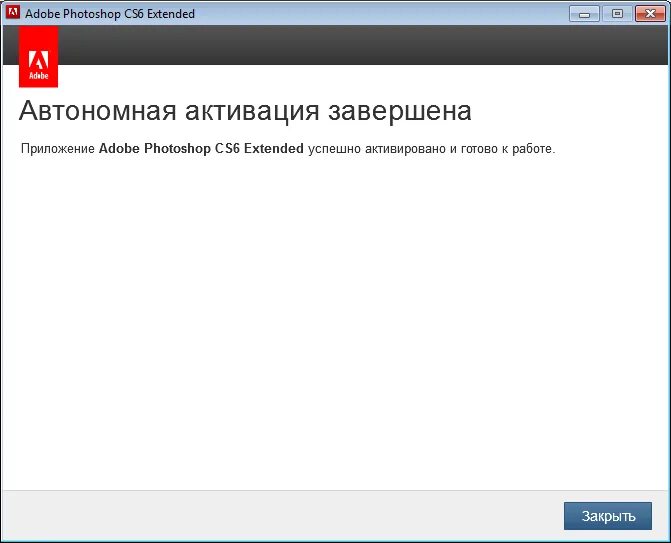Close the window with the red X

point(650,14)
